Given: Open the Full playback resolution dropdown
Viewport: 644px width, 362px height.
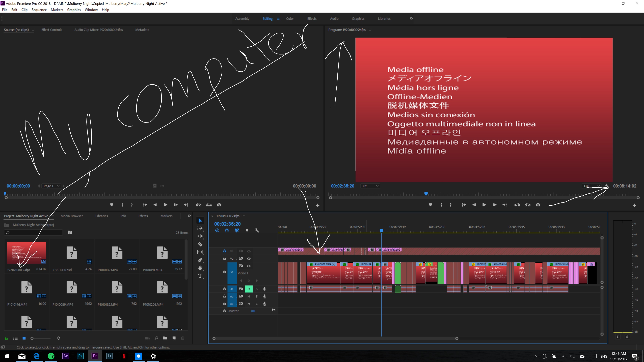Looking at the screenshot, I should click(592, 186).
